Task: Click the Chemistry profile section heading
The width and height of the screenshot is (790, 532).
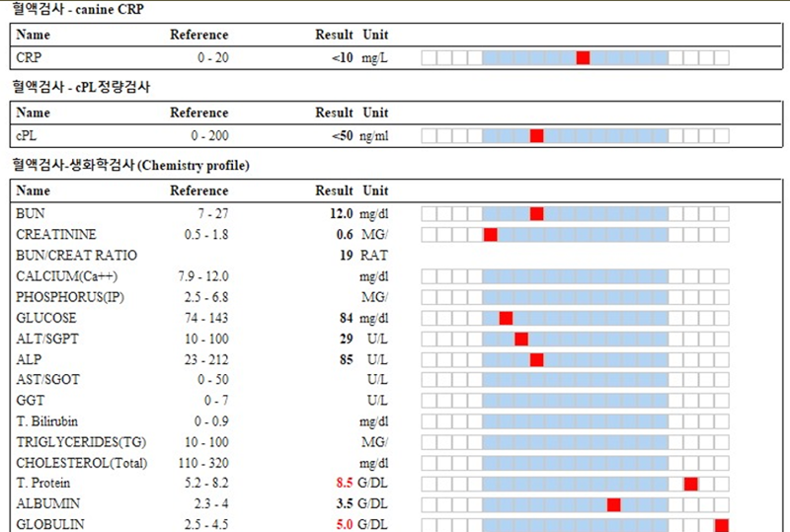Action: pyautogui.click(x=131, y=165)
